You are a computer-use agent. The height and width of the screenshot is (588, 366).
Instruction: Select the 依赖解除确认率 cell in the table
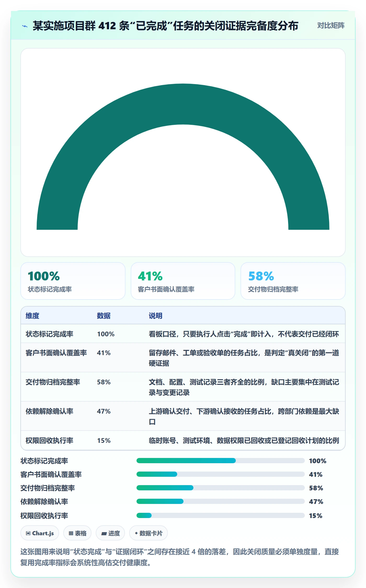[49, 411]
